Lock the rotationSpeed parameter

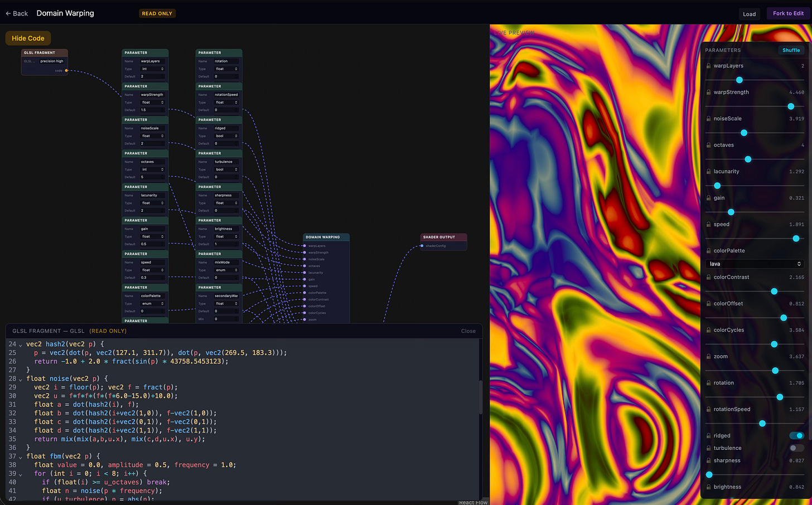pyautogui.click(x=708, y=409)
